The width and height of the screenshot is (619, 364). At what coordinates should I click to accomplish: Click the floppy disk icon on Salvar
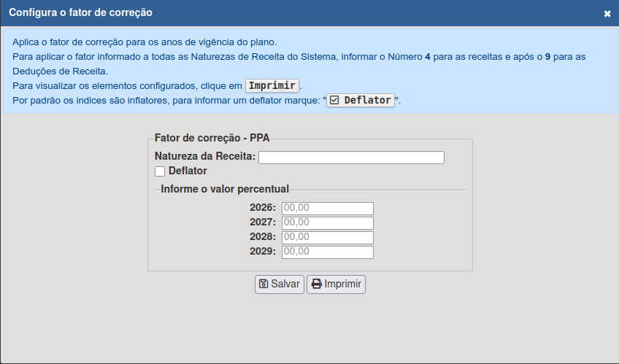point(264,284)
